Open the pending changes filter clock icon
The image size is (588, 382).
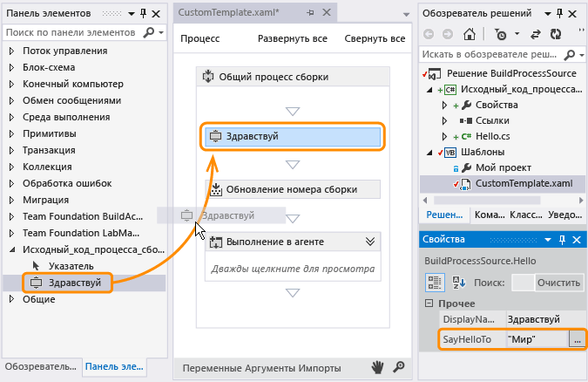click(501, 34)
